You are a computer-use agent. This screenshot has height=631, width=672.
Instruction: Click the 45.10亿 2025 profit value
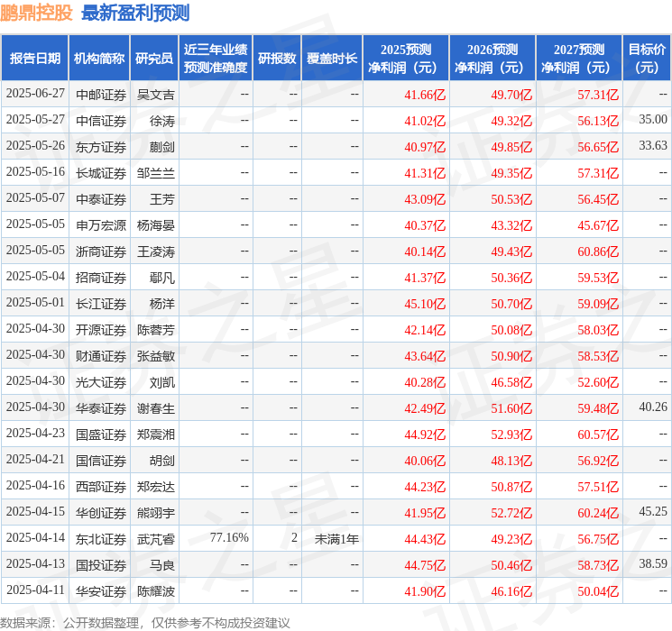425,304
